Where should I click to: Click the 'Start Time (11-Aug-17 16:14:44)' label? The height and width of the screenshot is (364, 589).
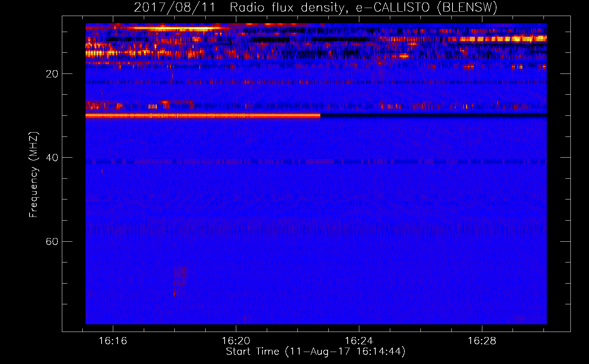click(x=316, y=352)
